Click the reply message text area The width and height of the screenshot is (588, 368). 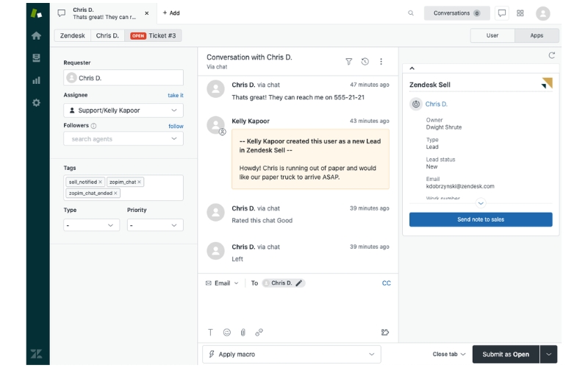tap(298, 307)
